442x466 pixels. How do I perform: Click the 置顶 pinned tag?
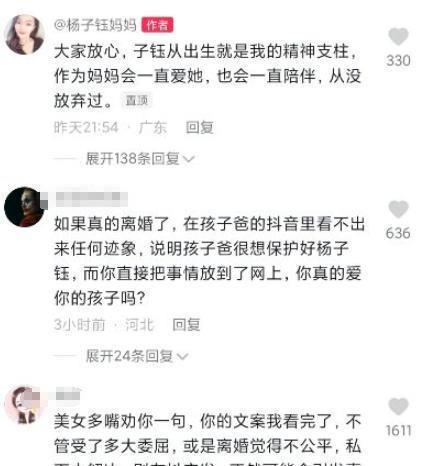pos(137,100)
